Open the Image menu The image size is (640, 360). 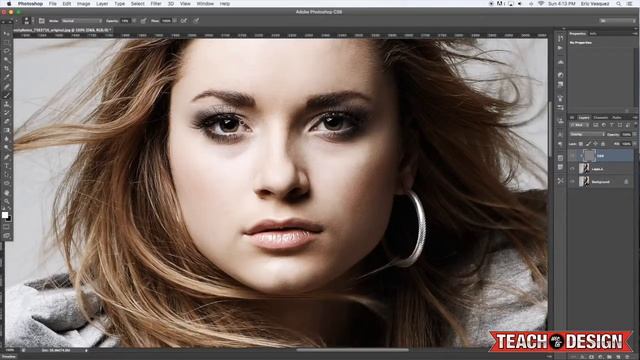coord(83,4)
